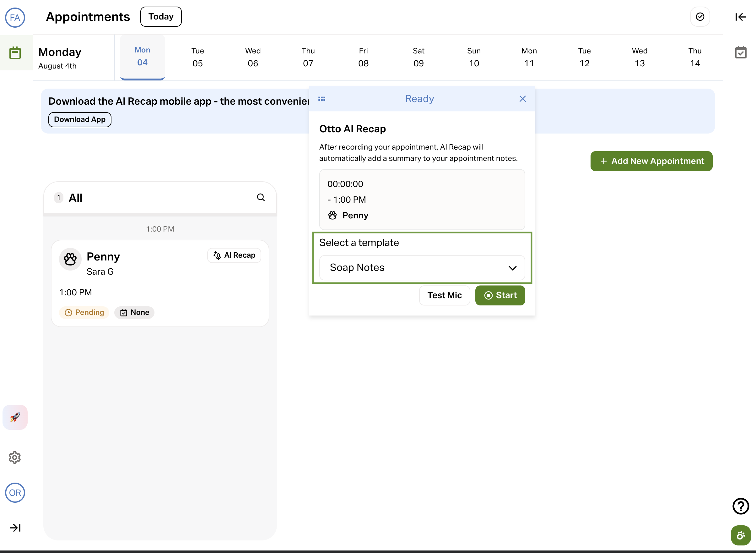Open the None status tag dropdown

click(134, 312)
